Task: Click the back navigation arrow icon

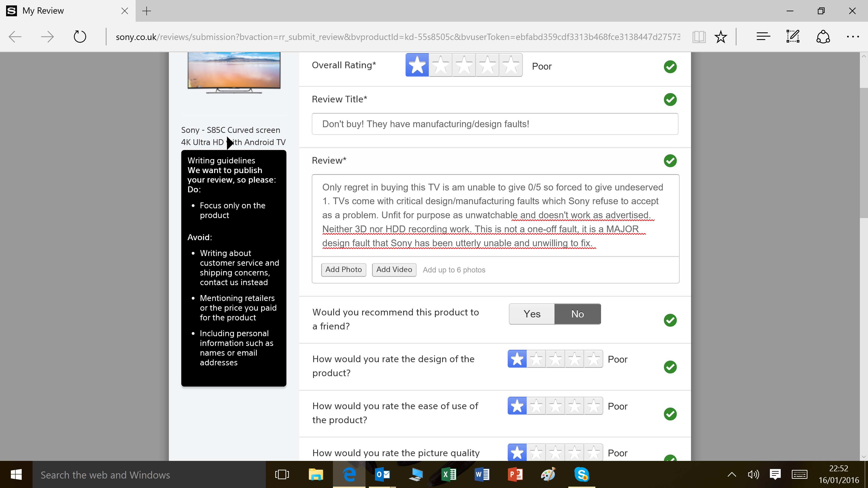Action: pos(15,37)
